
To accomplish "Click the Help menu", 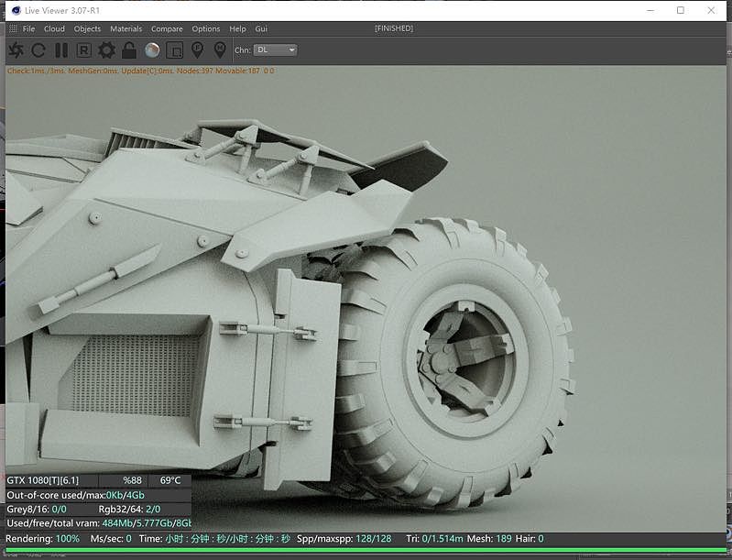I will pyautogui.click(x=238, y=28).
